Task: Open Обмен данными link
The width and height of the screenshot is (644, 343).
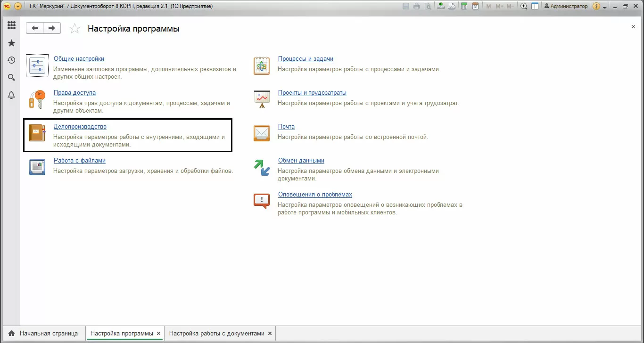Action: coord(301,161)
